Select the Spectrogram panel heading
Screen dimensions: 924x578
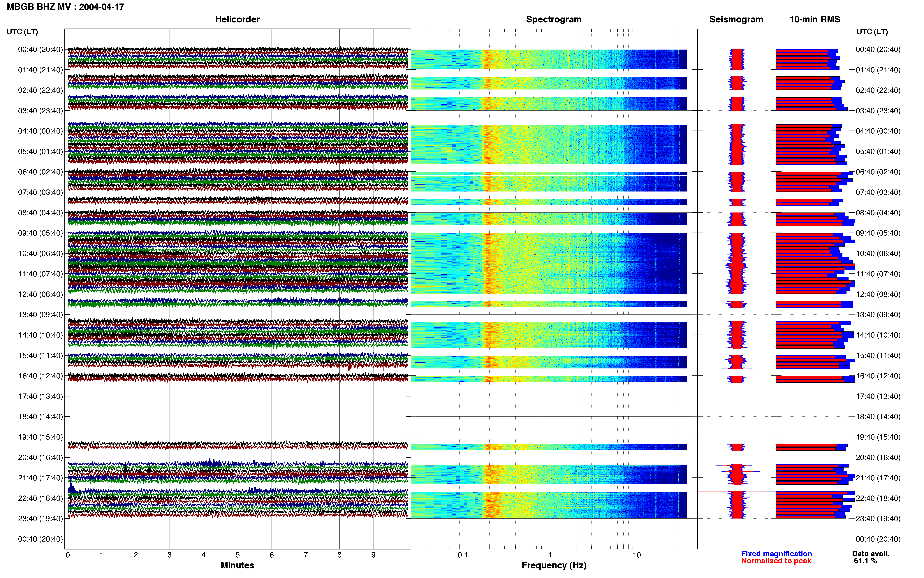click(x=554, y=20)
